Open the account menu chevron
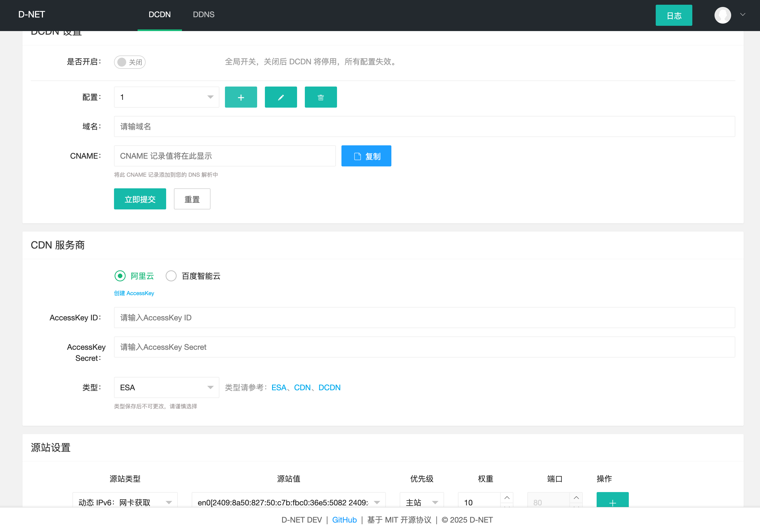Screen dimensions: 760x532 [x=743, y=15]
